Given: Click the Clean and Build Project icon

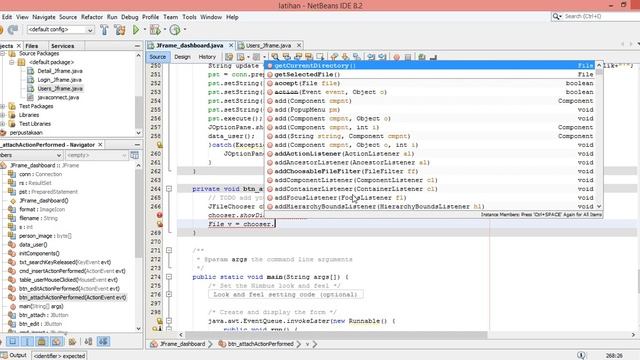Looking at the screenshot, I should (x=120, y=29).
